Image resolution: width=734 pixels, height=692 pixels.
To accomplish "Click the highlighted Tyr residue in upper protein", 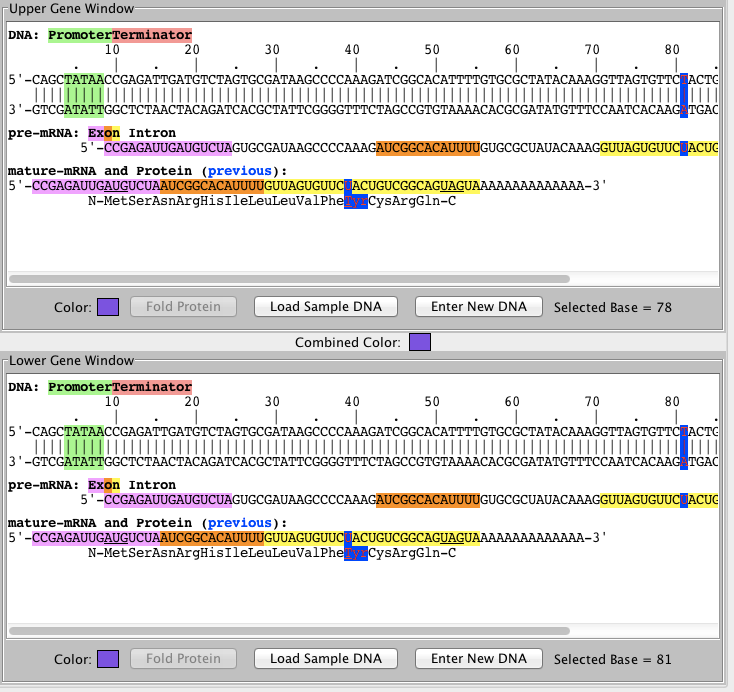I will tap(356, 201).
